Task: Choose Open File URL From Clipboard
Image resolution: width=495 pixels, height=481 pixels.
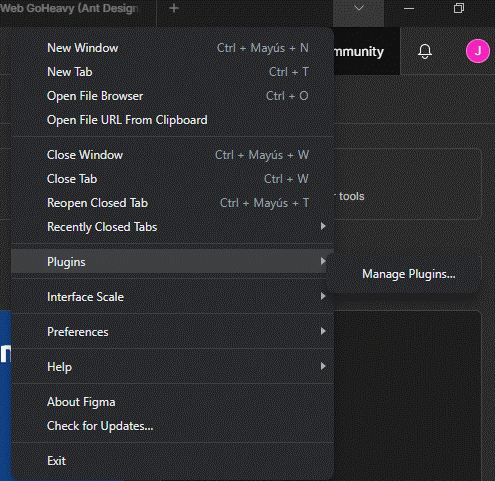Action: click(172, 120)
